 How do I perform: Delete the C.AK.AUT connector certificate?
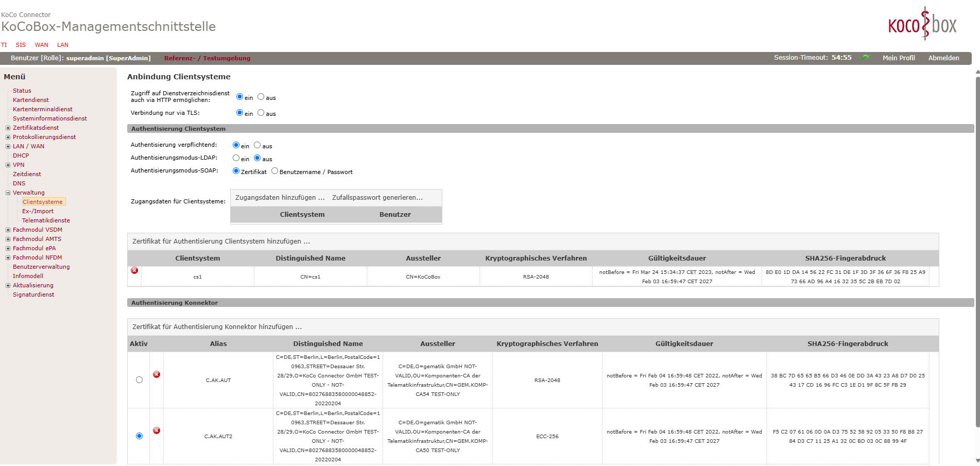click(157, 374)
